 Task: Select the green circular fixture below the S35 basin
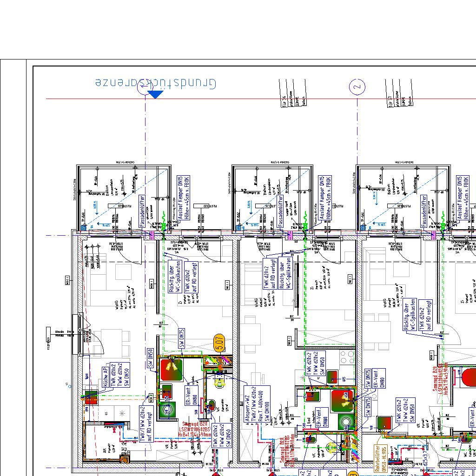(x=167, y=410)
